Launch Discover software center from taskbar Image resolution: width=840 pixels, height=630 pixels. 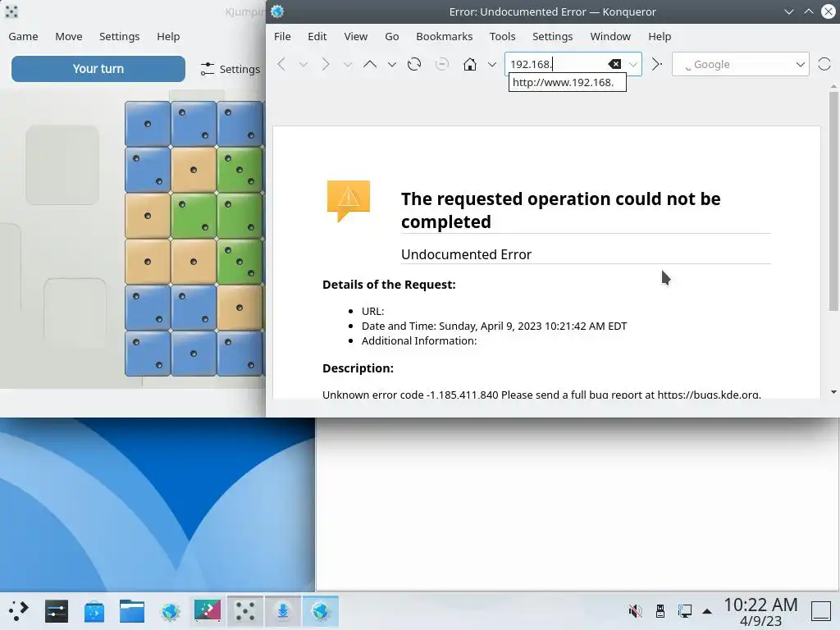click(x=94, y=610)
